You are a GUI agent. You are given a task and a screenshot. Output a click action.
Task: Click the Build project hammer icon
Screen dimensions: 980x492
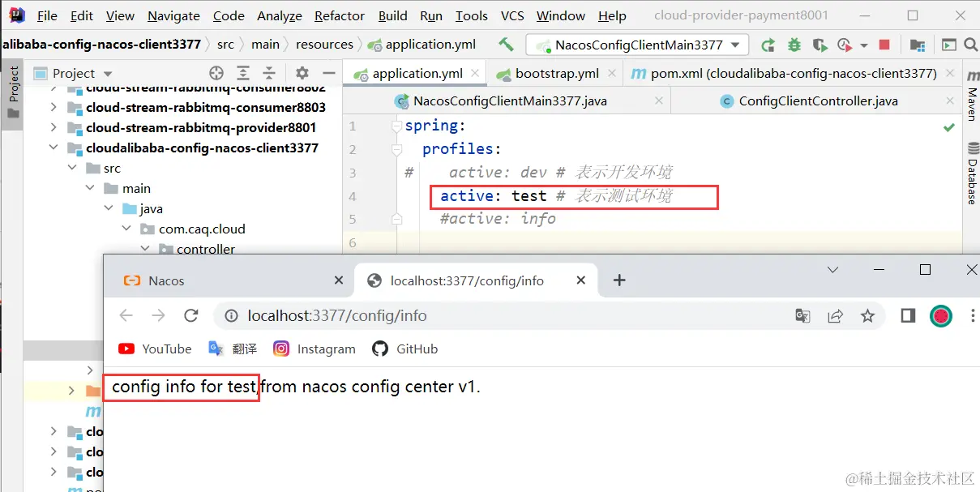(x=506, y=45)
